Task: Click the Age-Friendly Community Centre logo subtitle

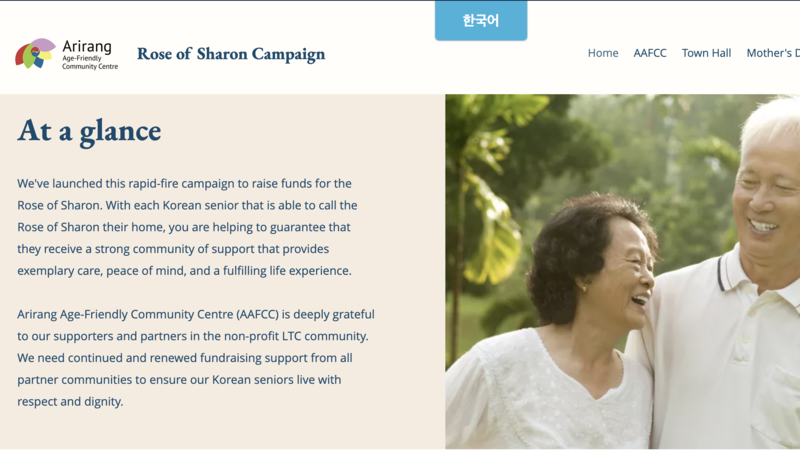Action: 90,63
